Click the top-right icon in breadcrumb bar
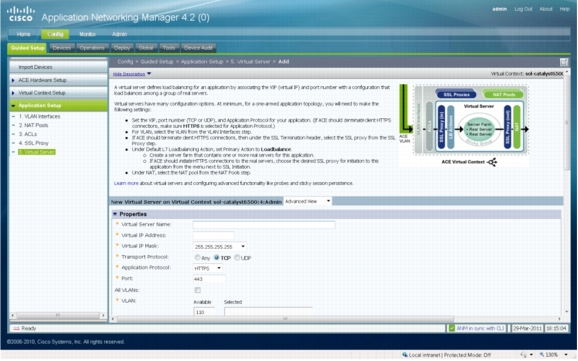Image resolution: width=578 pixels, height=361 pixels. click(563, 62)
